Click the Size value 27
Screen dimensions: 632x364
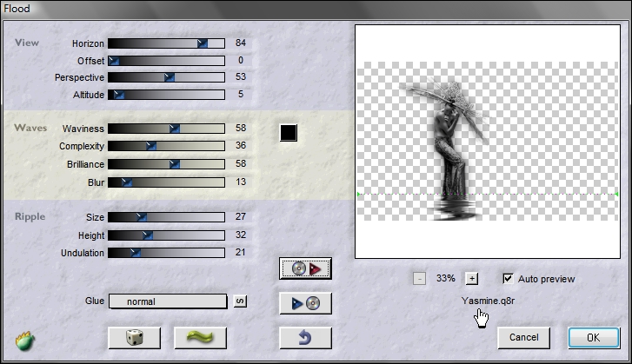(x=241, y=216)
